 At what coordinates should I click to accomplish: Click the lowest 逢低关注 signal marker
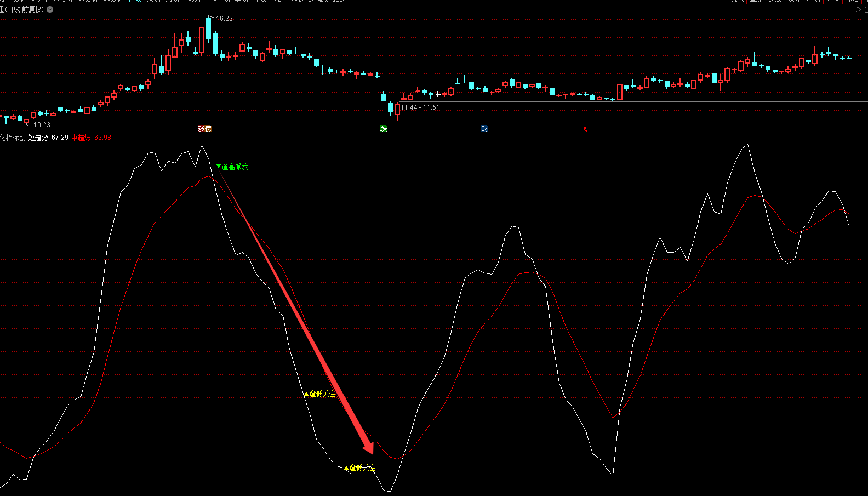coord(360,468)
